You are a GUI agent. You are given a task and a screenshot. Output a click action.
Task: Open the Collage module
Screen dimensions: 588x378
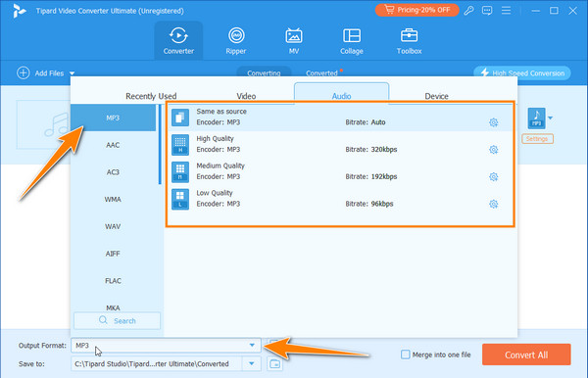[352, 40]
